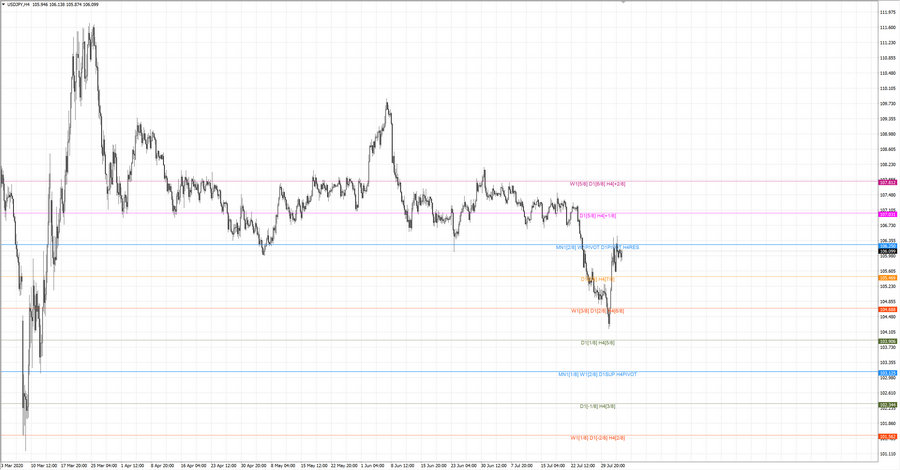The image size is (900, 470).
Task: Click the 'W1[1/8] D1[-2/8] H4[2/8]' level label
Action: 598,437
